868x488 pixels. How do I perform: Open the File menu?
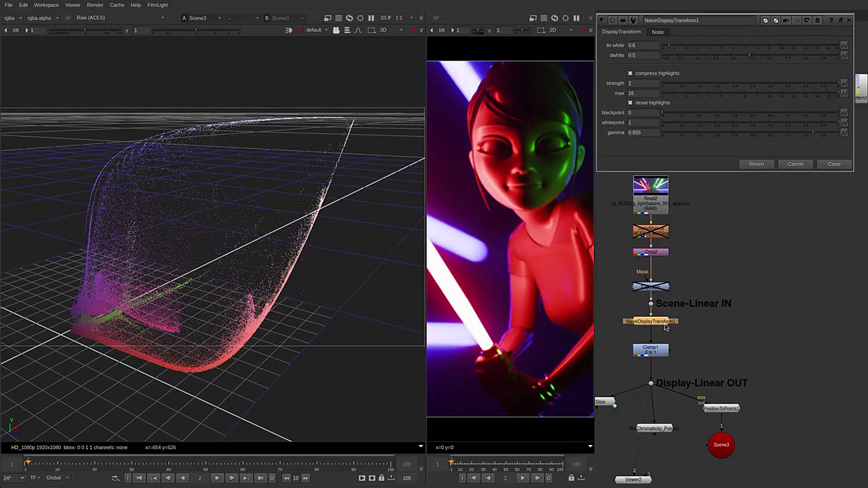(x=9, y=5)
